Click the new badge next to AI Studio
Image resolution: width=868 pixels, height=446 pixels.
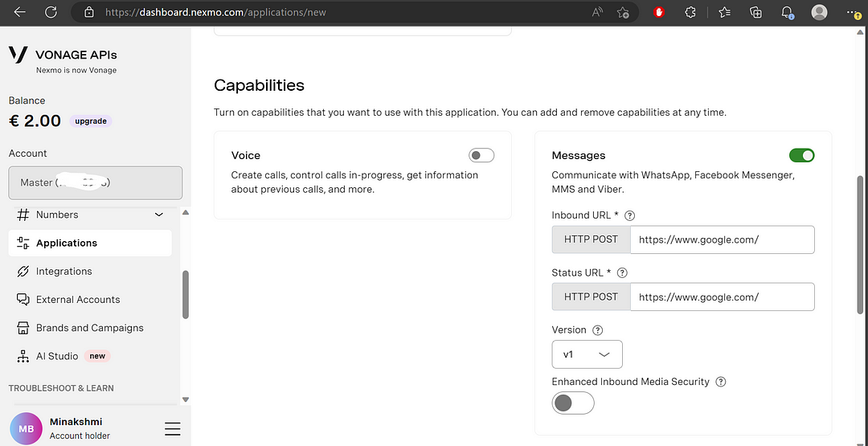(97, 356)
